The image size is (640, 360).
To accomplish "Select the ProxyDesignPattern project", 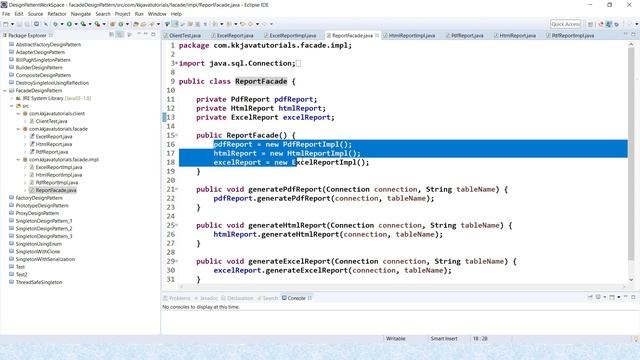I will [37, 213].
